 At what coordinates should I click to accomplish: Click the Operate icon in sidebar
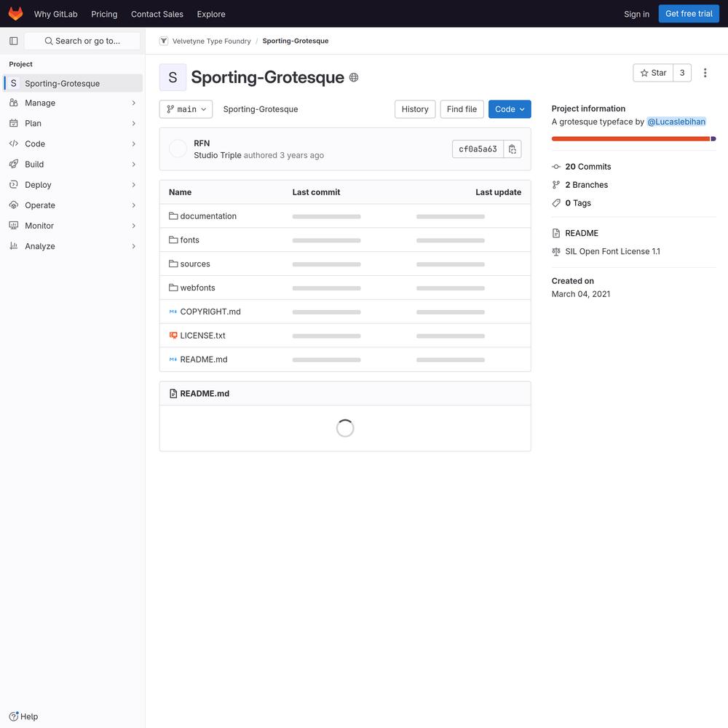pyautogui.click(x=13, y=205)
